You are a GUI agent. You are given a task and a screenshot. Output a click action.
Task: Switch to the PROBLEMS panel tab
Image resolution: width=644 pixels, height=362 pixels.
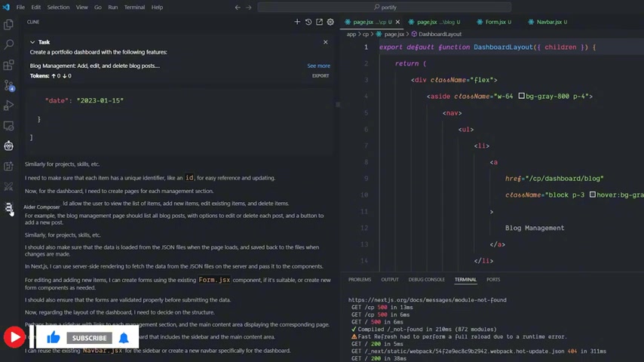click(360, 279)
